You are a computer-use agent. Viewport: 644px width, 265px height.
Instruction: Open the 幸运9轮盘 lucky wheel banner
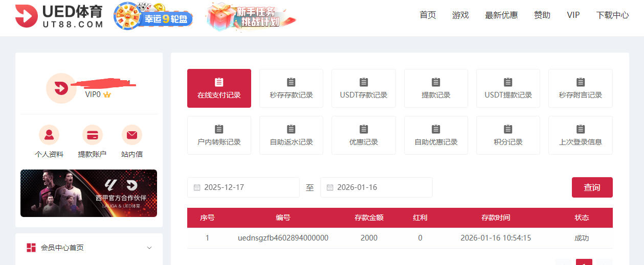(153, 16)
